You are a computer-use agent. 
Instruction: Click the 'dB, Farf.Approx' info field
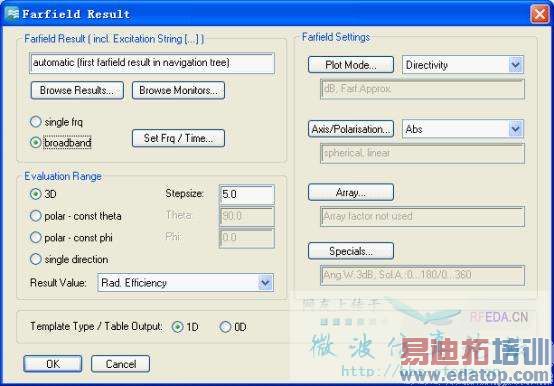(x=422, y=89)
